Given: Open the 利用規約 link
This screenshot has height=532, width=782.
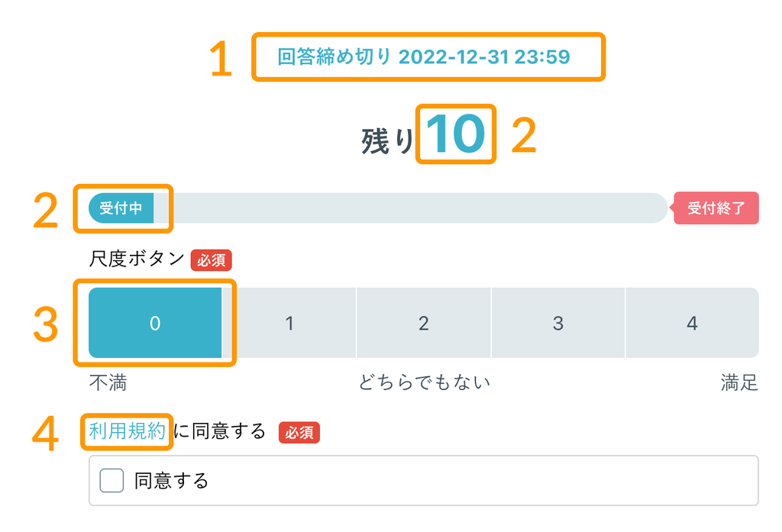Looking at the screenshot, I should click(x=128, y=431).
